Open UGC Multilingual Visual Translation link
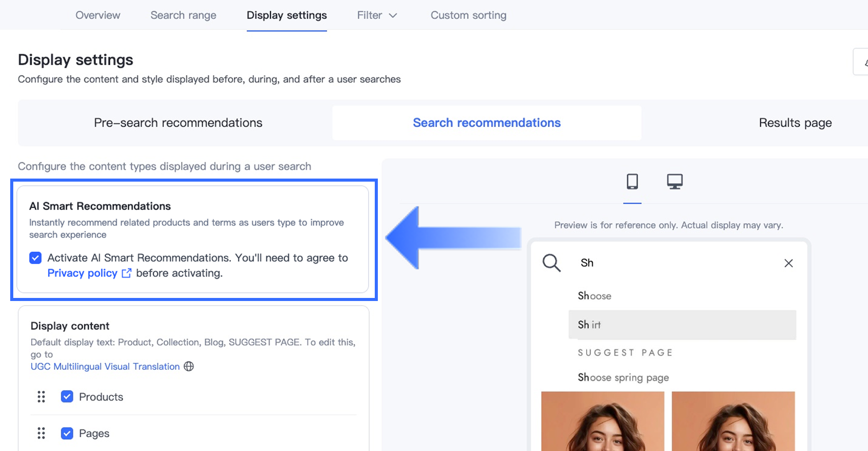The height and width of the screenshot is (451, 868). pyautogui.click(x=105, y=366)
